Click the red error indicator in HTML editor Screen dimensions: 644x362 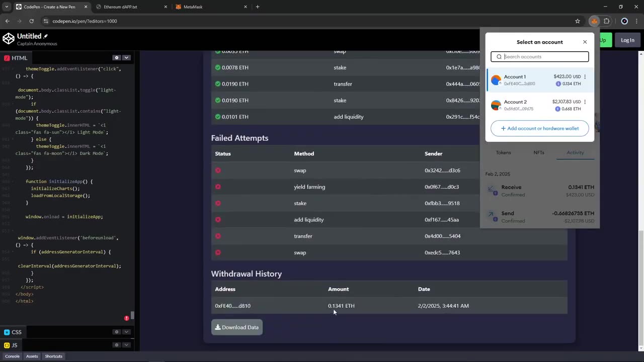click(x=127, y=318)
